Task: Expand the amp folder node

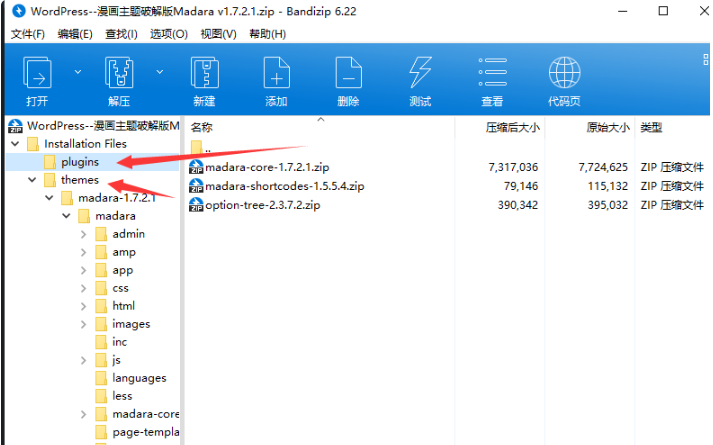Action: tap(83, 252)
